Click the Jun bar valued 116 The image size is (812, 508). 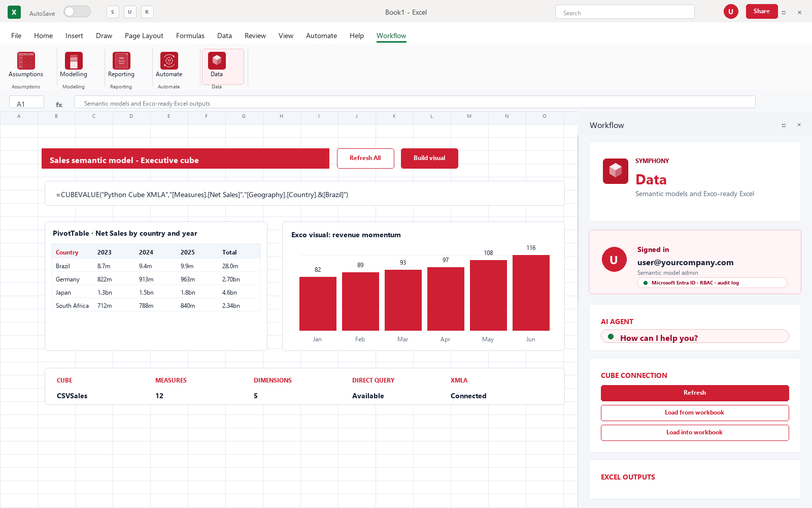[531, 293]
